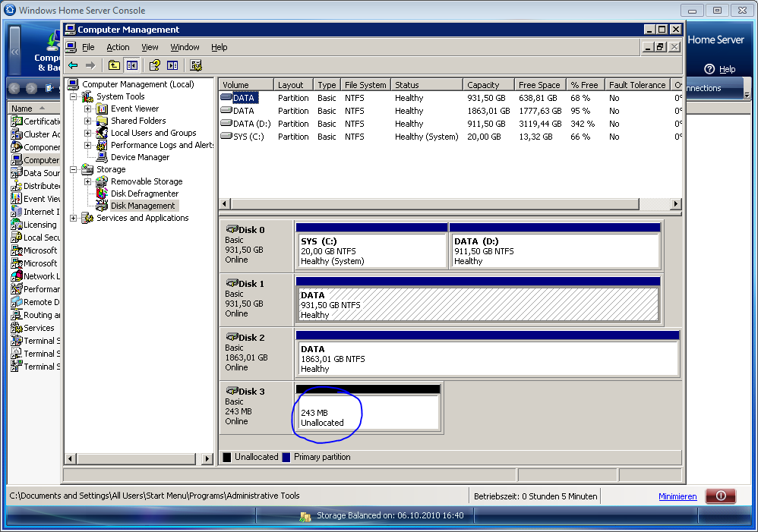This screenshot has width=758, height=532.
Task: Select the DATA (D:) partition on Disk 0
Action: coord(554,251)
